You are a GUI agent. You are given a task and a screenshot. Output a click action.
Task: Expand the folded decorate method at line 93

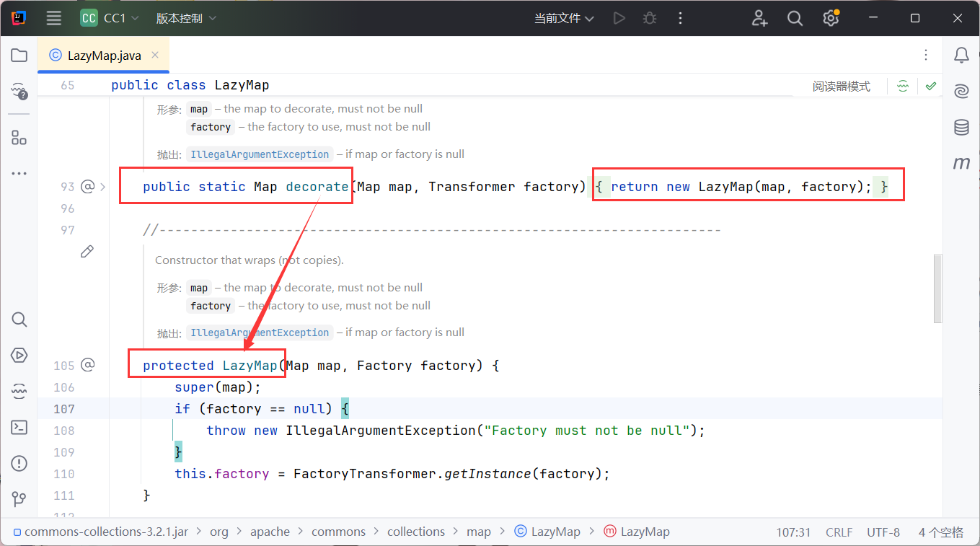pos(103,187)
